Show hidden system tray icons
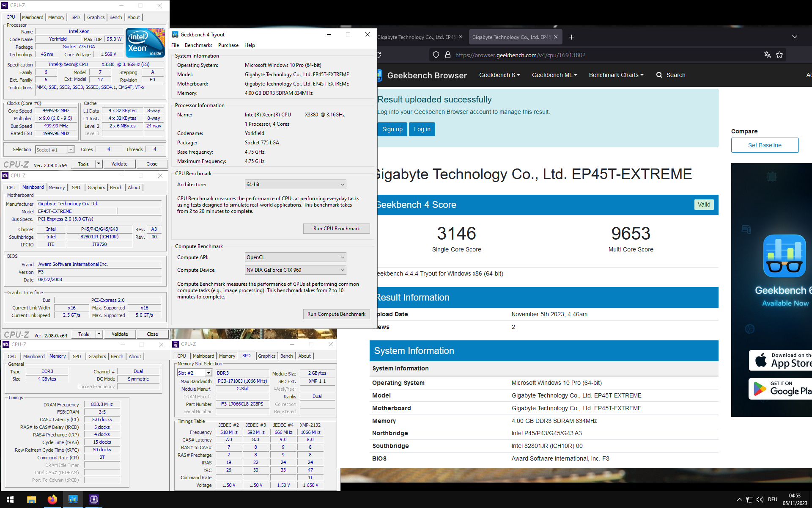This screenshot has height=508, width=812. tap(739, 500)
